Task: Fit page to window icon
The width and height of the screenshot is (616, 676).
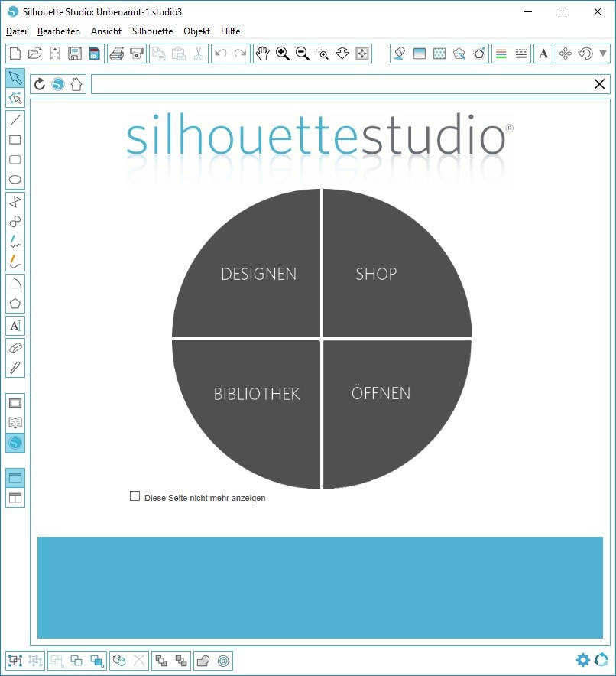Action: click(361, 54)
